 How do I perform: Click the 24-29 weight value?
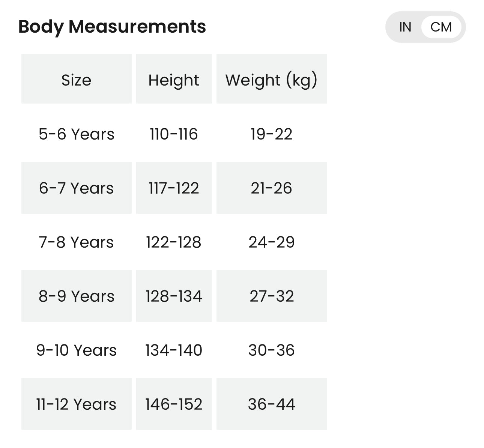(x=271, y=242)
